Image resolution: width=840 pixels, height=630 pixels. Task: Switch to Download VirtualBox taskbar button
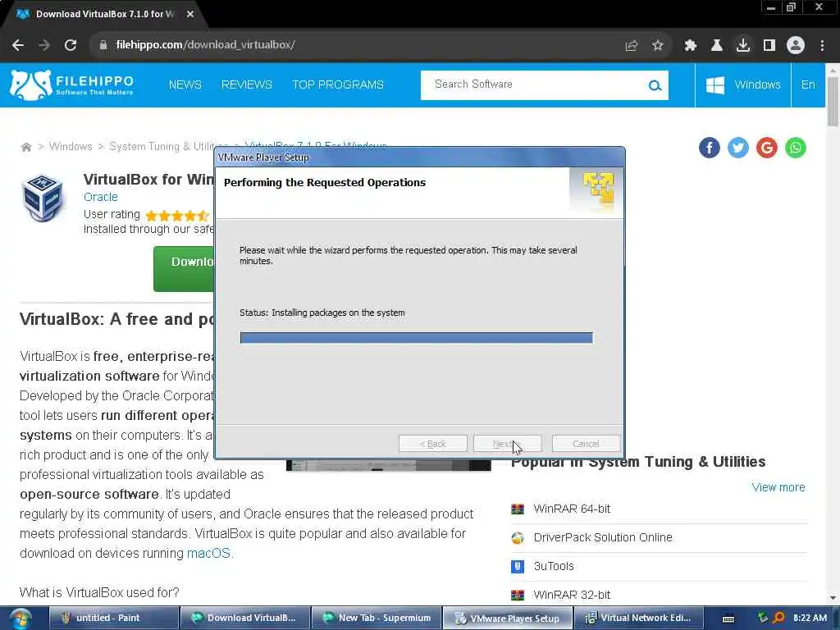click(245, 619)
